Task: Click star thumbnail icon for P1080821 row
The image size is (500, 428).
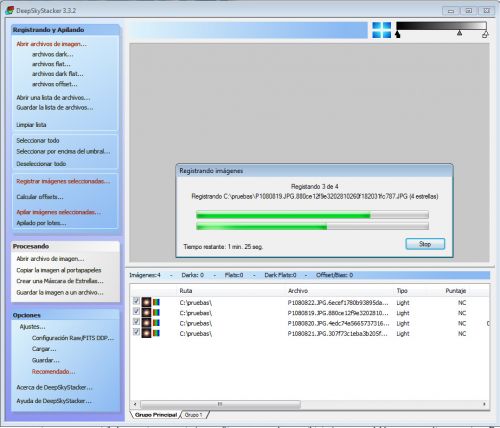Action: 146,333
